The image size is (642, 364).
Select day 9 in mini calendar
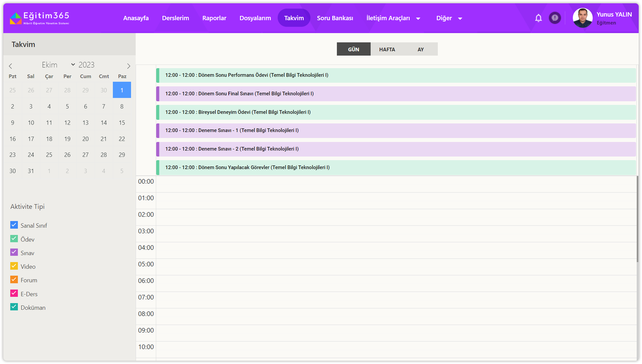point(13,122)
